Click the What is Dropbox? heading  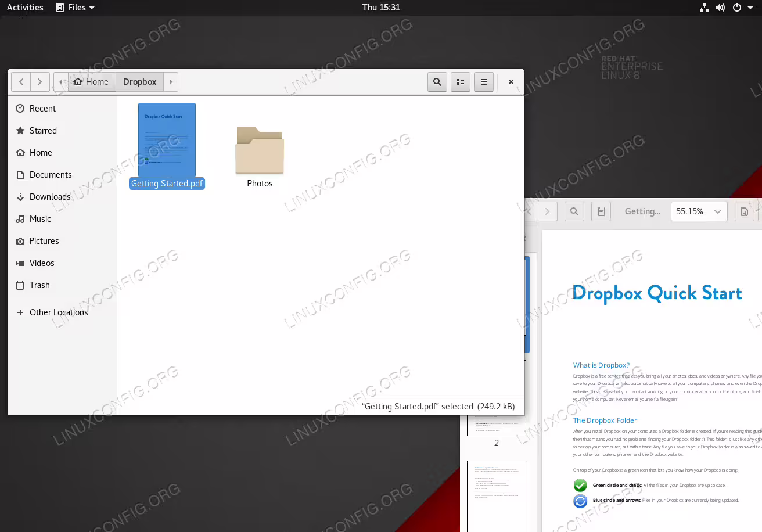tap(601, 365)
